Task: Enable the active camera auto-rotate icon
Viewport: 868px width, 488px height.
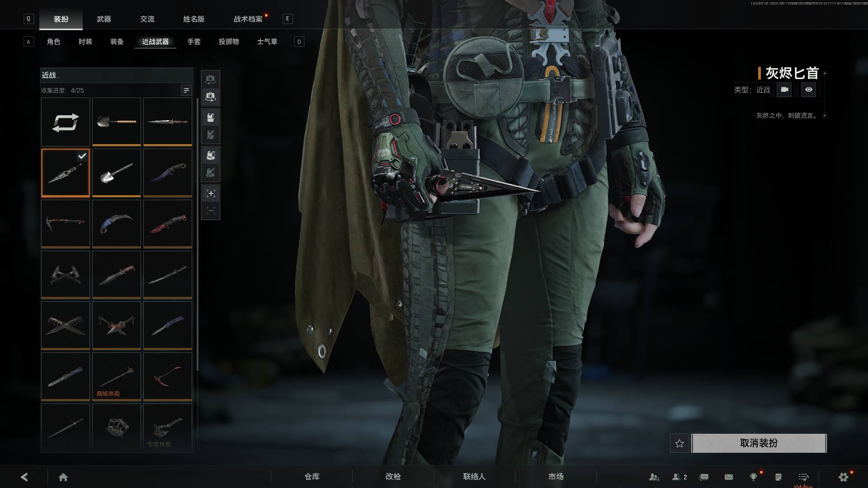Action: click(211, 97)
